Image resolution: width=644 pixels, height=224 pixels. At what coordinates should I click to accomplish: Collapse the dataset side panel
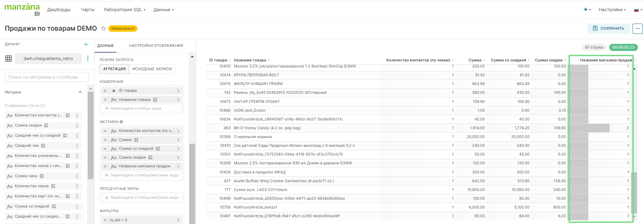(x=86, y=44)
